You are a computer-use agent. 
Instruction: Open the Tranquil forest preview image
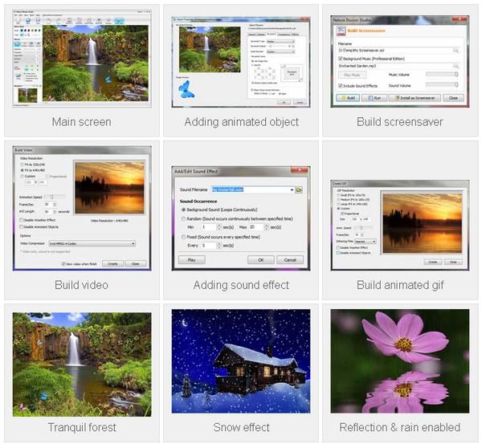pyautogui.click(x=82, y=365)
